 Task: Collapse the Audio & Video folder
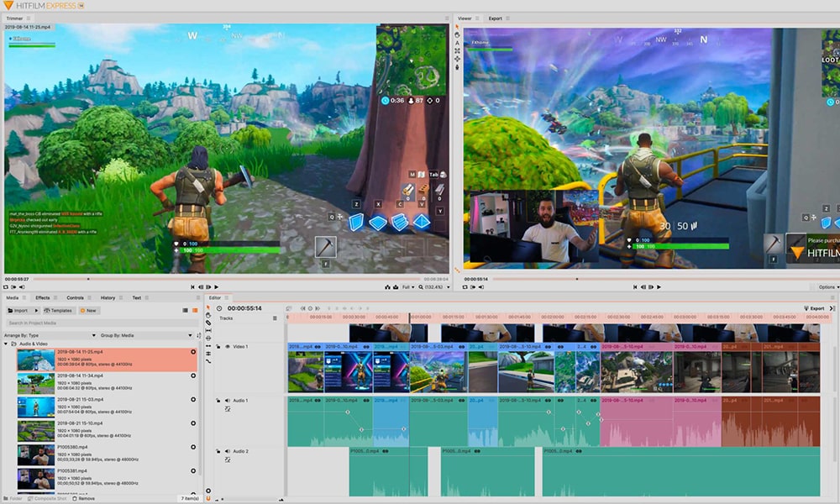click(6, 344)
